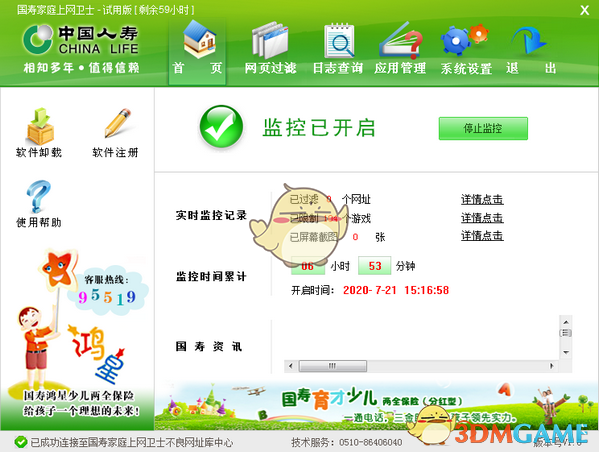
Task: Open 系统设置 gears icon
Action: click(465, 39)
